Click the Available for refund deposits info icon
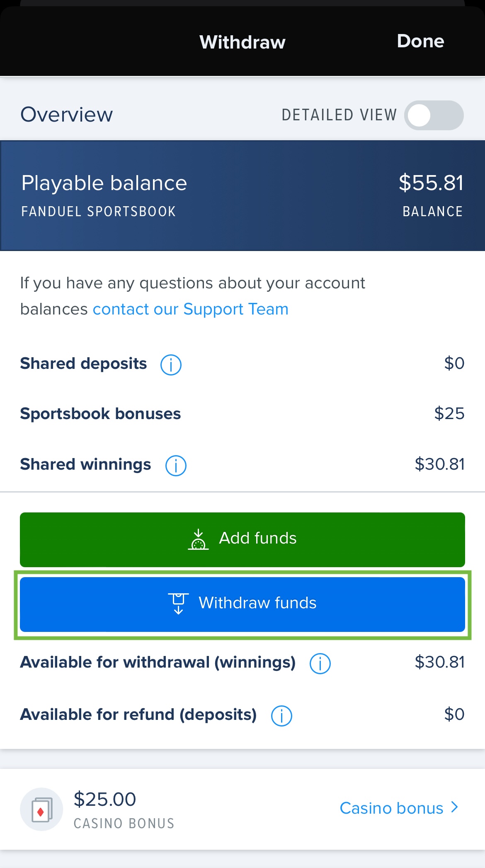 click(281, 715)
